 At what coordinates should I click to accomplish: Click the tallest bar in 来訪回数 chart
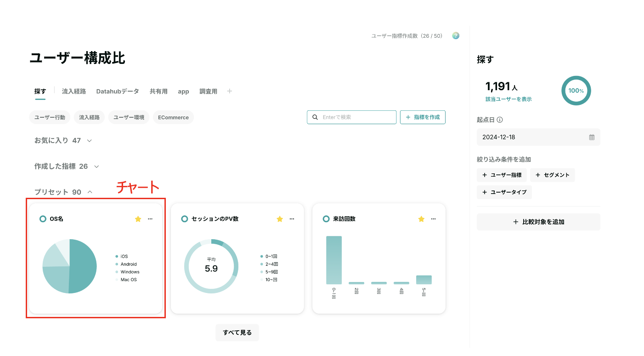point(334,260)
